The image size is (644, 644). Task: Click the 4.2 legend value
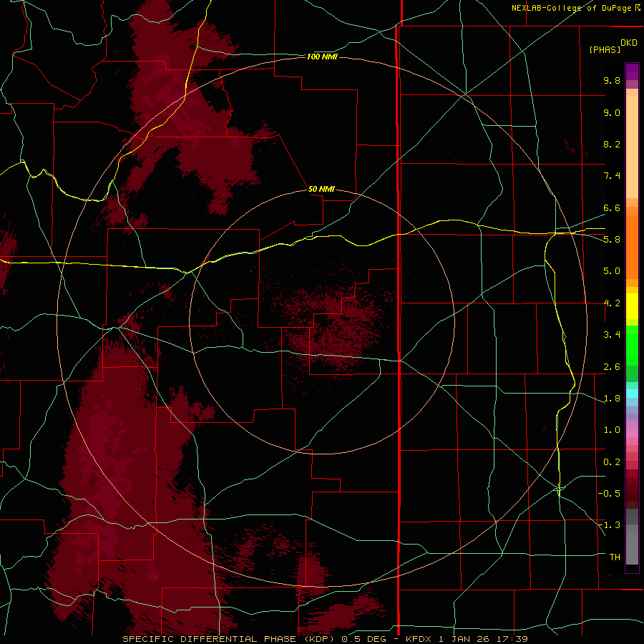(612, 303)
